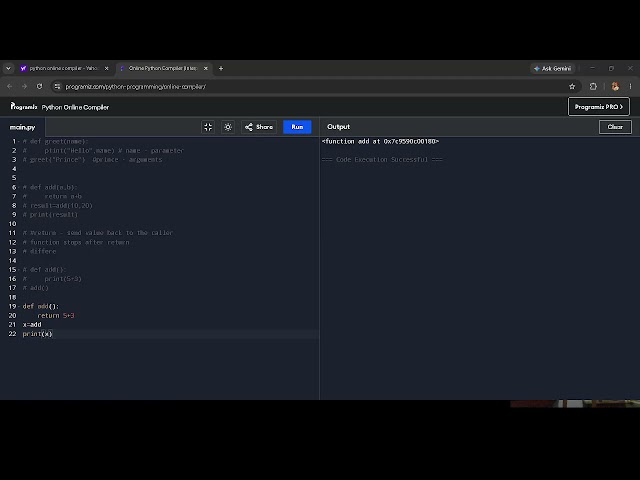Click the address bar URL

pos(136,87)
